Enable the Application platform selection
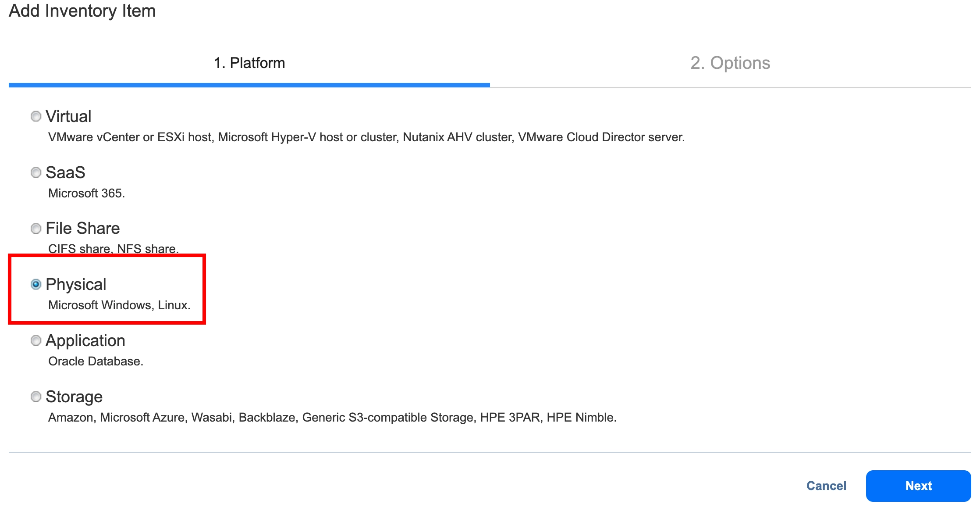980x508 pixels. pyautogui.click(x=35, y=340)
